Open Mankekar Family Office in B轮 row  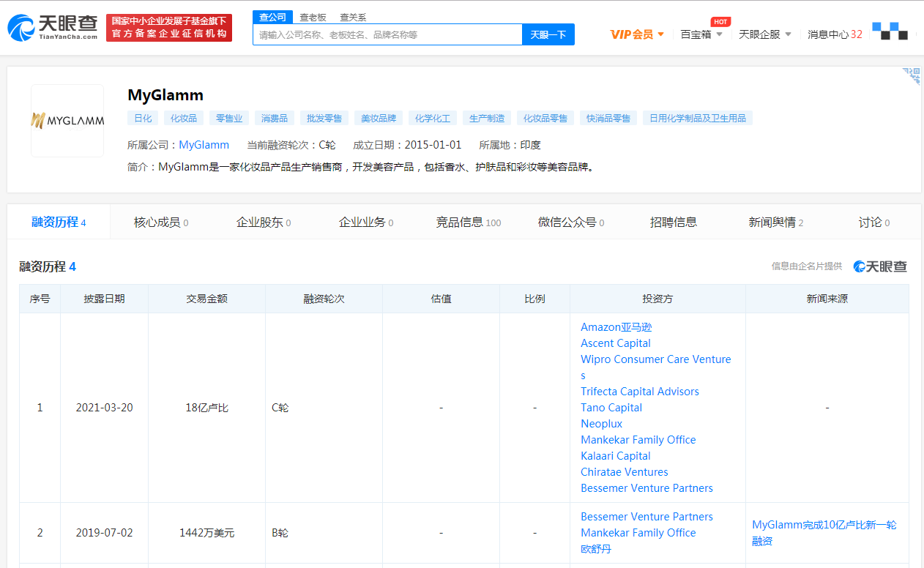click(x=638, y=533)
